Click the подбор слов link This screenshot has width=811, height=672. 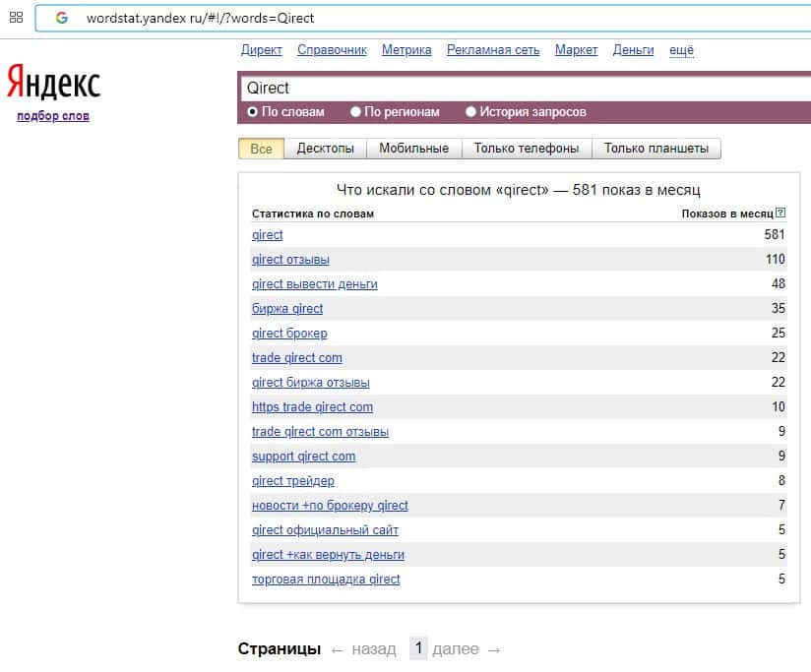pos(53,116)
